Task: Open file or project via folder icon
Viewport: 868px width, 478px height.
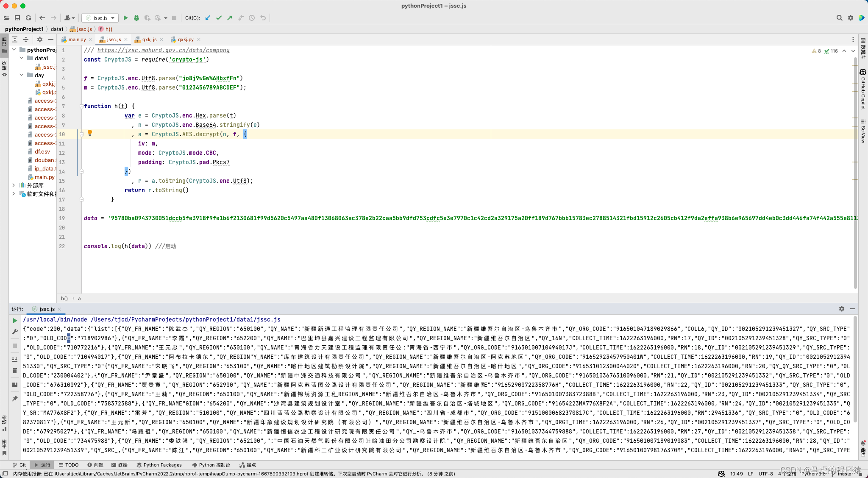Action: [x=6, y=18]
